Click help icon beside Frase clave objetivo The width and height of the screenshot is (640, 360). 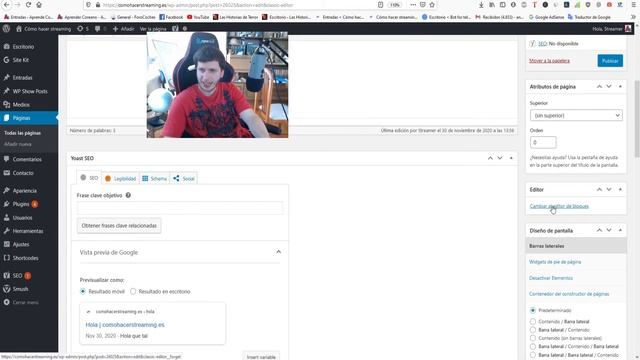point(128,195)
